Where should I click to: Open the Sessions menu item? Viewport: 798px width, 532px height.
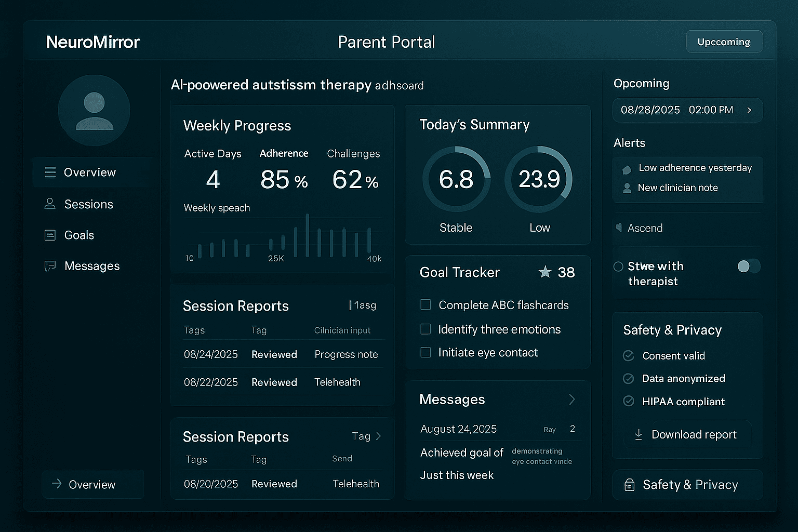pos(88,204)
